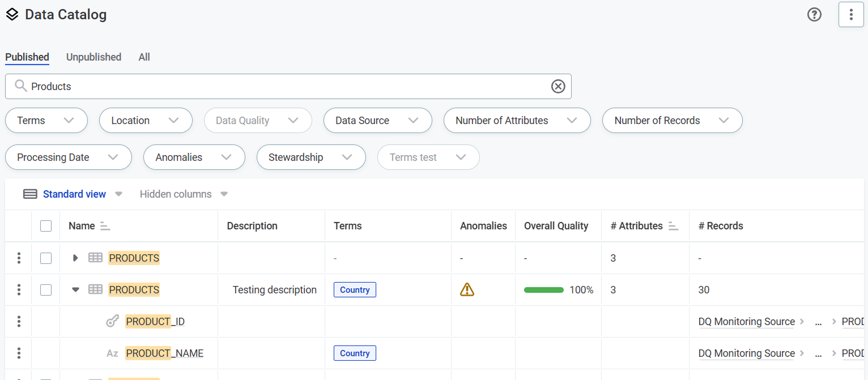Expand the first collapsed PRODUCTS row
Viewport: 868px width, 380px height.
75,258
